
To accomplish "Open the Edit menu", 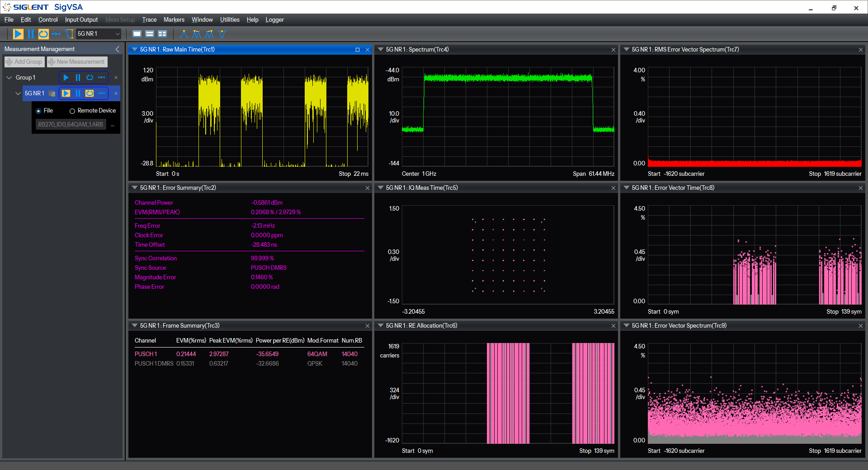I will tap(26, 20).
